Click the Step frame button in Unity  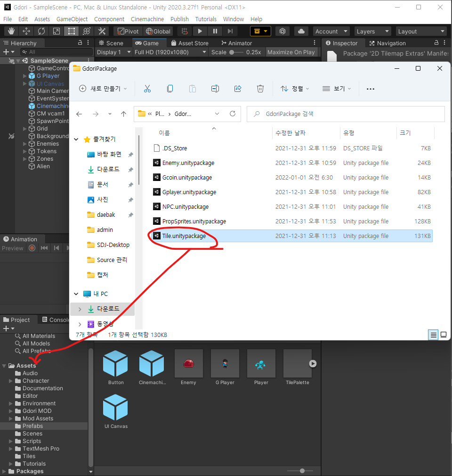230,31
